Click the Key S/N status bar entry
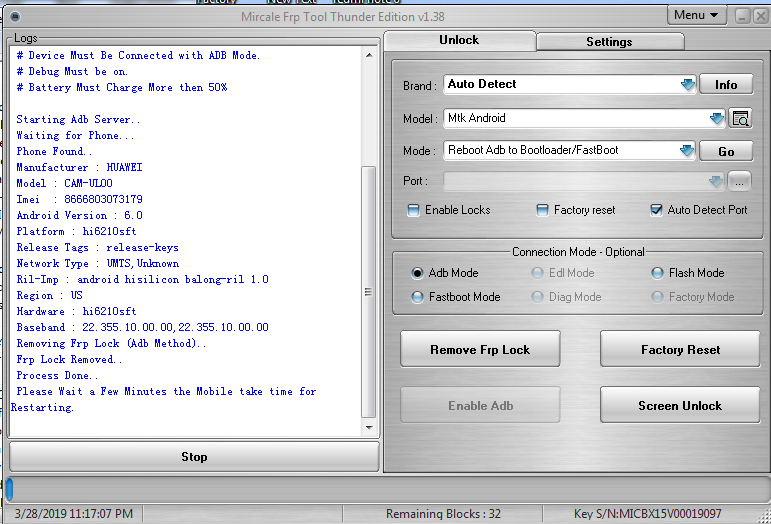Image resolution: width=771 pixels, height=524 pixels. click(647, 514)
